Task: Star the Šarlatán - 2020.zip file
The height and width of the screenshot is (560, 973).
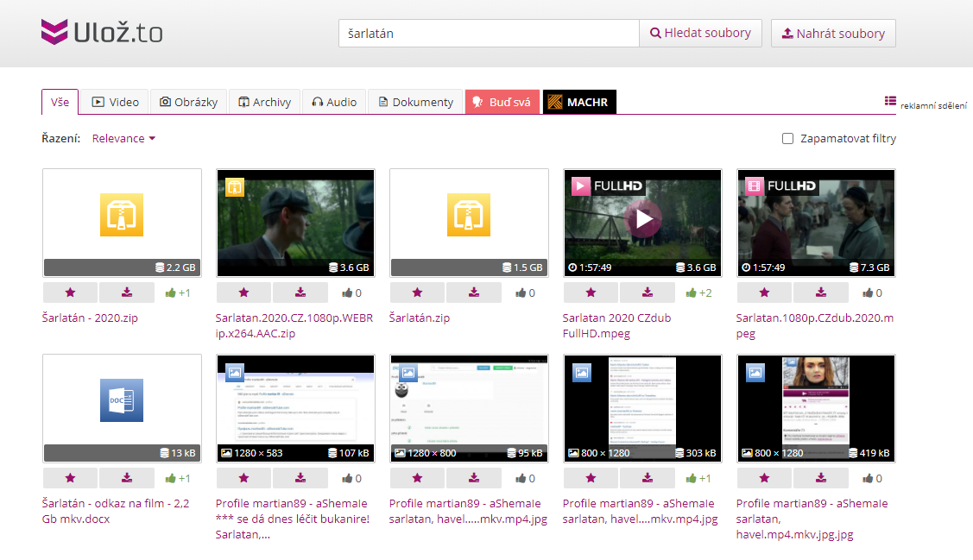Action: coord(70,293)
